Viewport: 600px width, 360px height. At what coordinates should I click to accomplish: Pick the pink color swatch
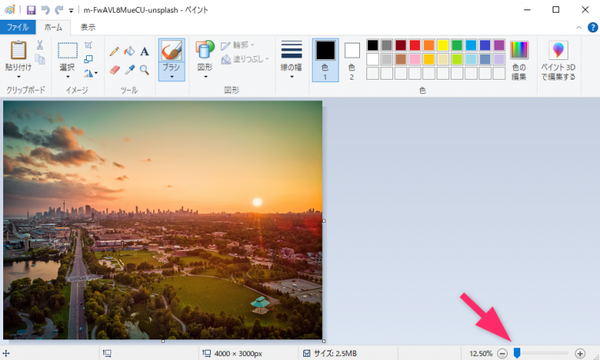[x=415, y=59]
